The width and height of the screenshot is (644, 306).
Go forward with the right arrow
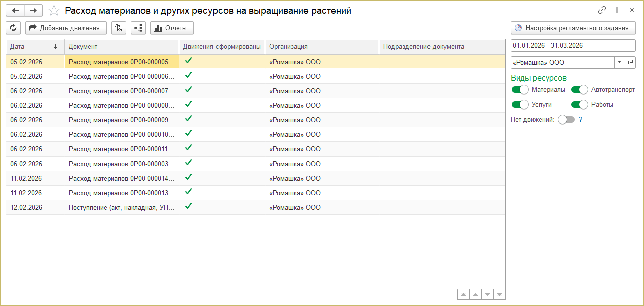click(33, 10)
